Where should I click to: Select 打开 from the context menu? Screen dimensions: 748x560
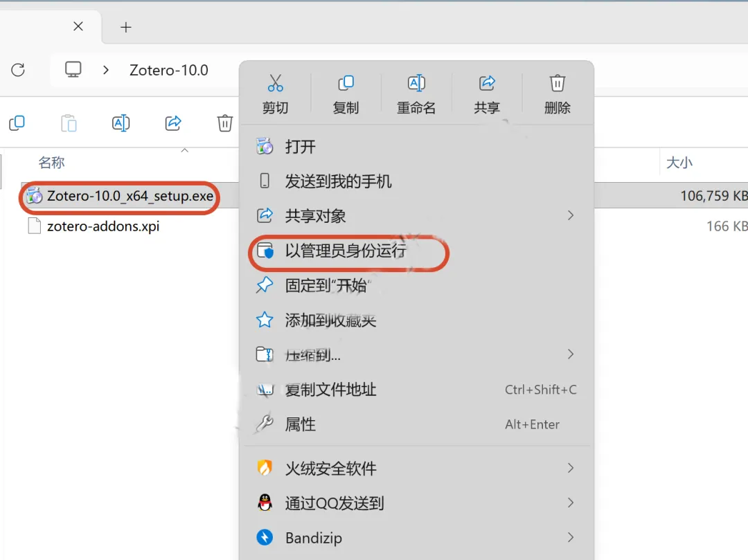pos(418,146)
